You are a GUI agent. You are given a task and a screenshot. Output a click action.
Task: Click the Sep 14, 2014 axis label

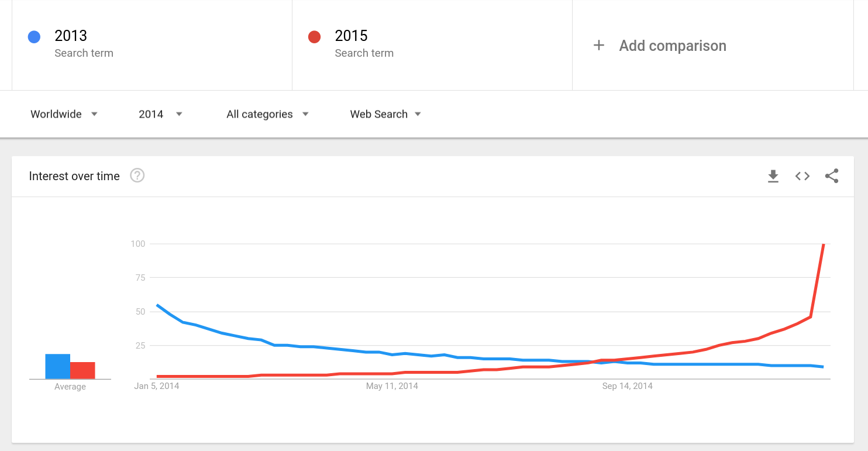pyautogui.click(x=627, y=386)
